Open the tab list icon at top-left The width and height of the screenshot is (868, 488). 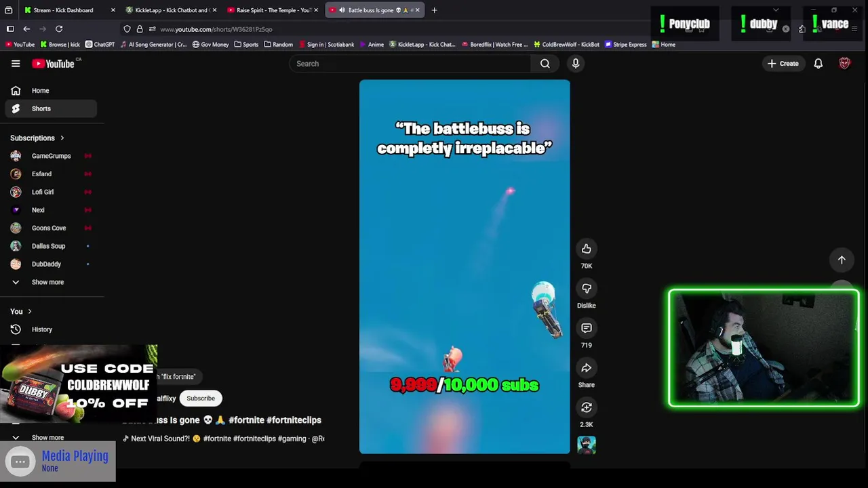(8, 10)
